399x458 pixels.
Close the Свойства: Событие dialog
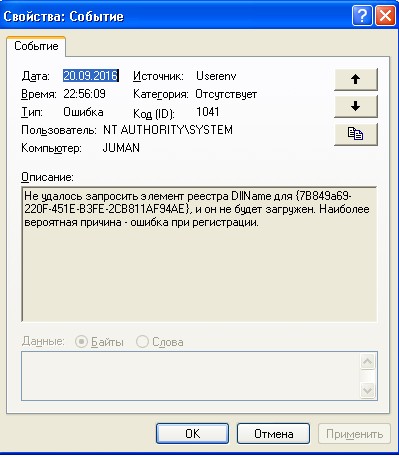[x=385, y=15]
